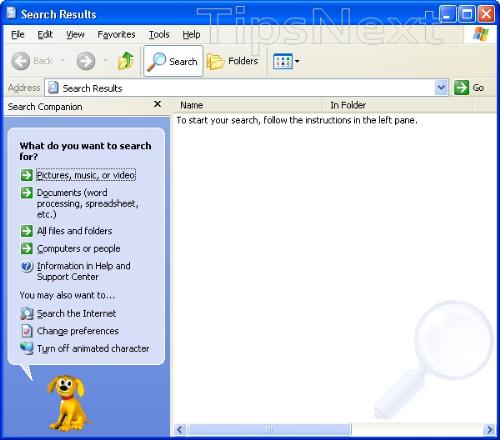500x440 pixels.
Task: Click the horizontal scrollbar thumb
Action: click(x=269, y=429)
